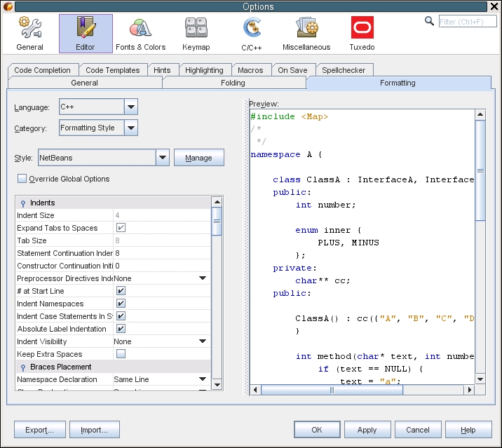Open the Style dropdown showing NetBeans

(103, 158)
